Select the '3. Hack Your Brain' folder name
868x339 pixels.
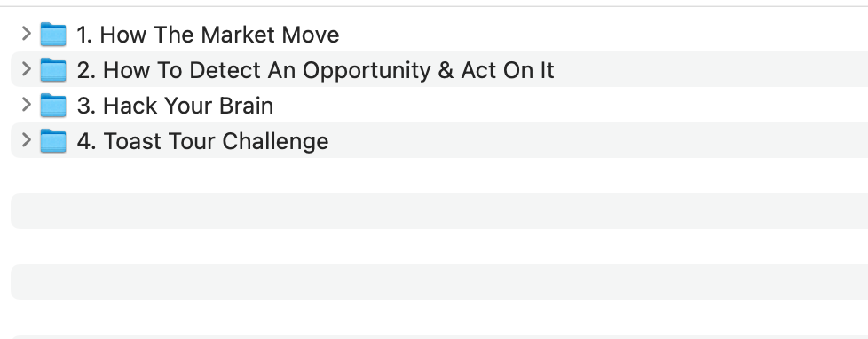(175, 106)
